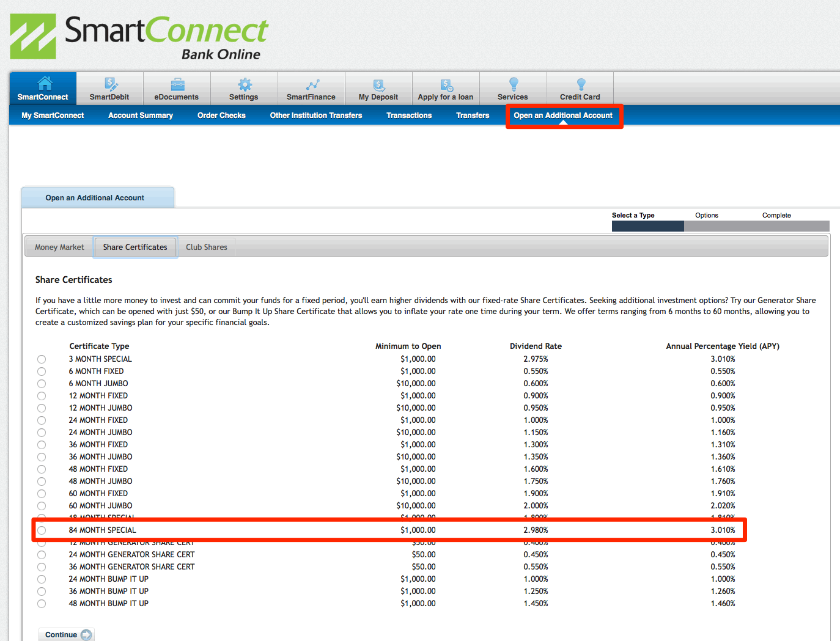
Task: Click the Settings gear icon
Action: coord(245,84)
